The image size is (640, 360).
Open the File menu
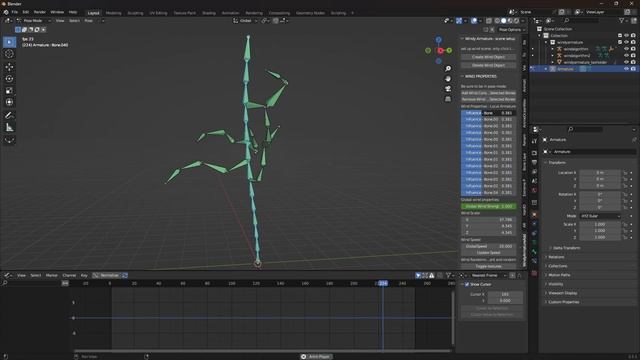15,12
